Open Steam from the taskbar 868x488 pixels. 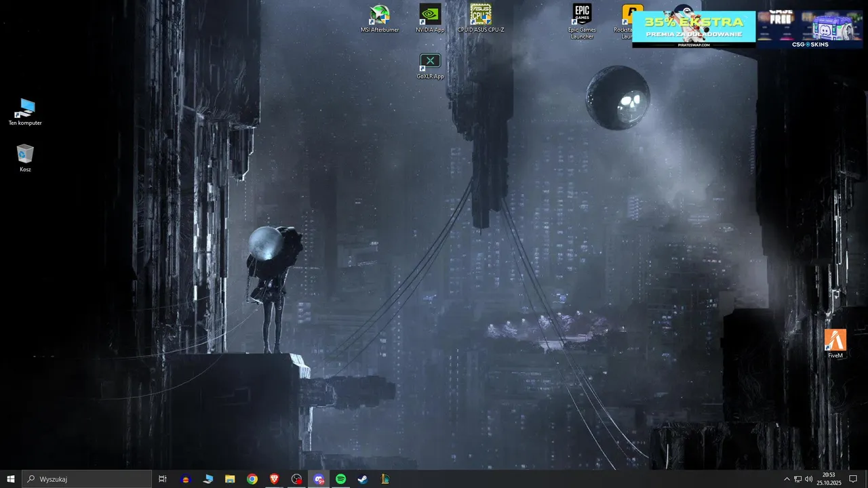[363, 479]
